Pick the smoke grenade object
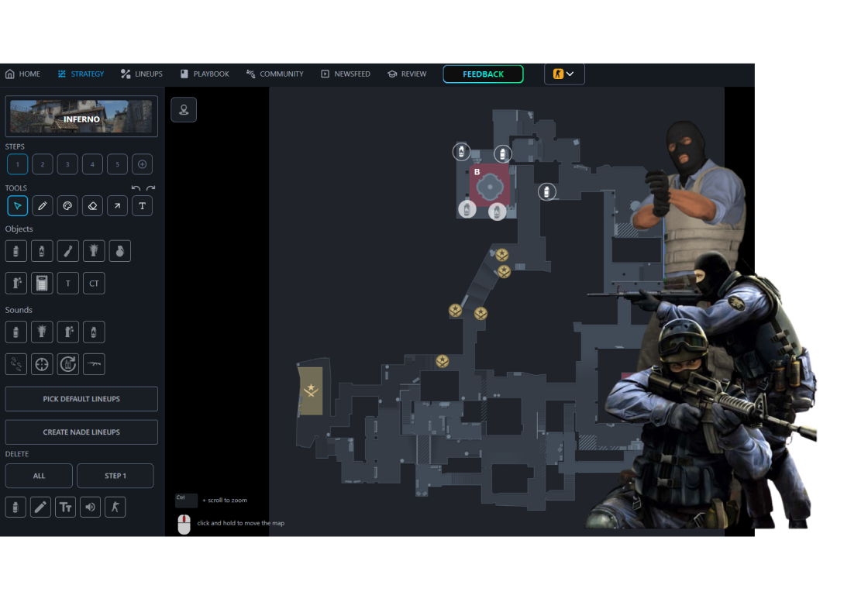This screenshot has height=609, width=868. point(16,251)
